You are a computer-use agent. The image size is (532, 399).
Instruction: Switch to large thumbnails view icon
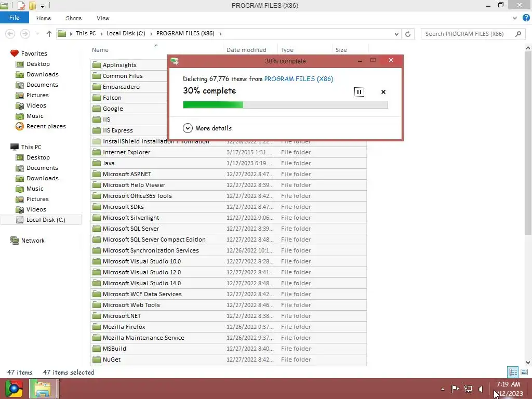524,372
